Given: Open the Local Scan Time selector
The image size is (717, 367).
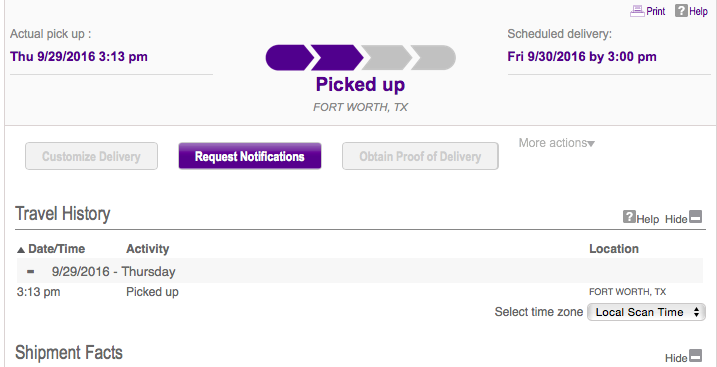Looking at the screenshot, I should 646,312.
